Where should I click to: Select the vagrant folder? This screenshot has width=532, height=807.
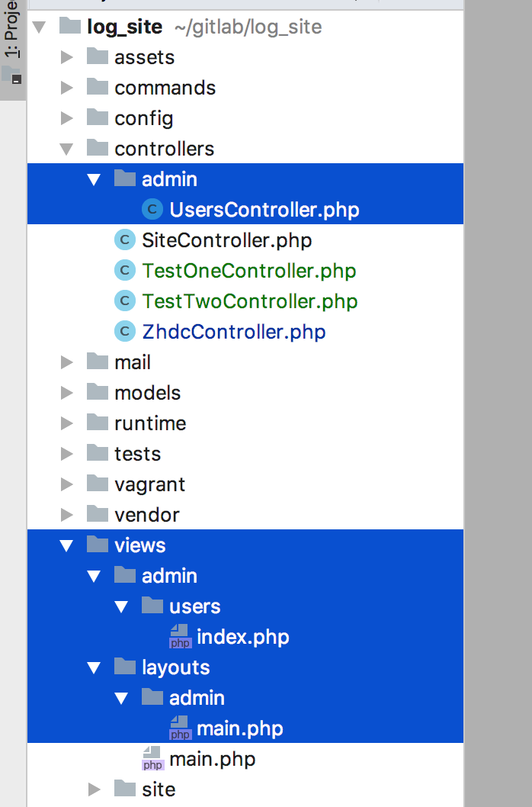pos(149,484)
